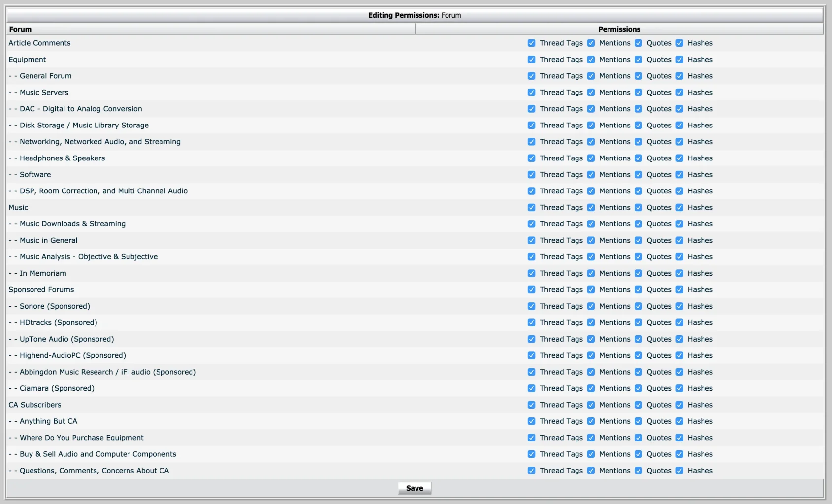
Task: Toggle Quotes for Questions, Comments, Concerns row
Action: (639, 471)
